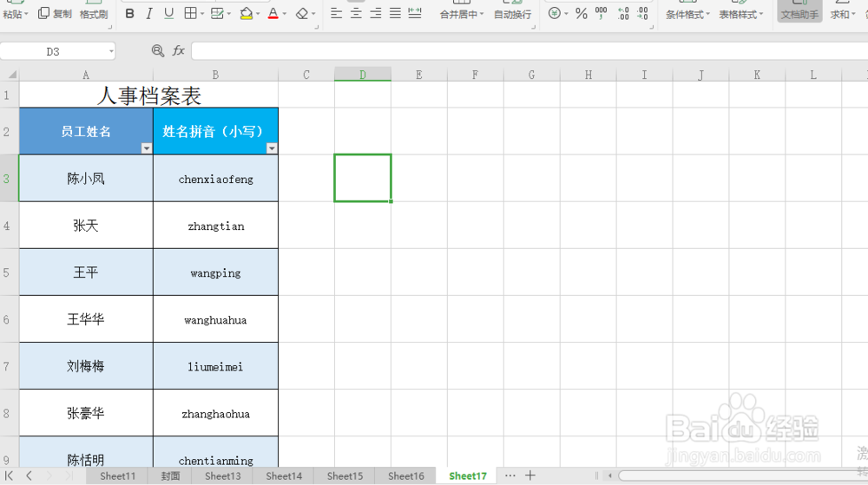The image size is (868, 485).
Task: Switch to Sheet16 tab
Action: [x=405, y=476]
